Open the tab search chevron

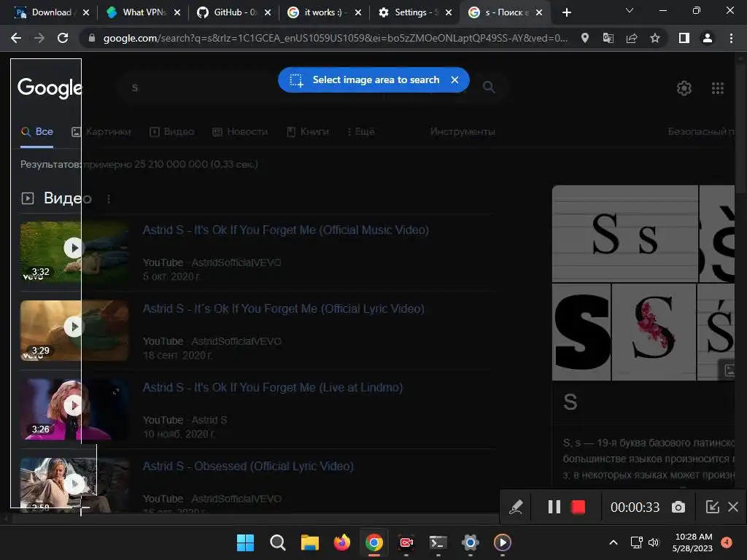(x=630, y=10)
